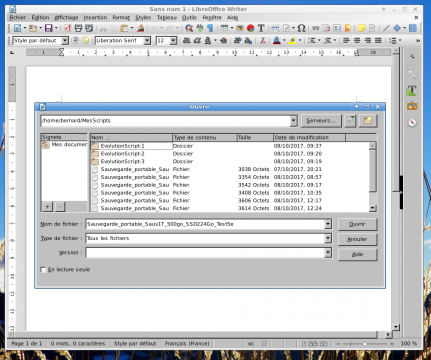The image size is (431, 360).
Task: Toggle justified alignment
Action: tap(378, 41)
